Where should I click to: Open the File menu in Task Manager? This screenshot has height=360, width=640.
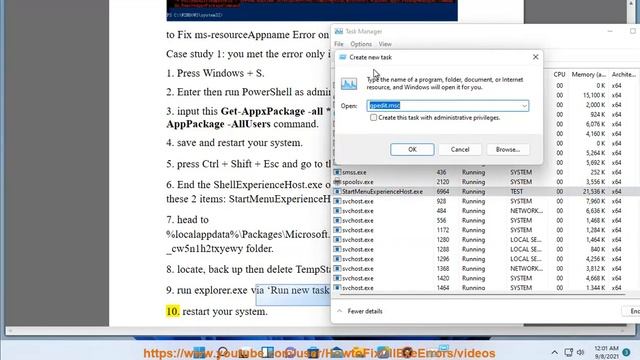coord(339,44)
